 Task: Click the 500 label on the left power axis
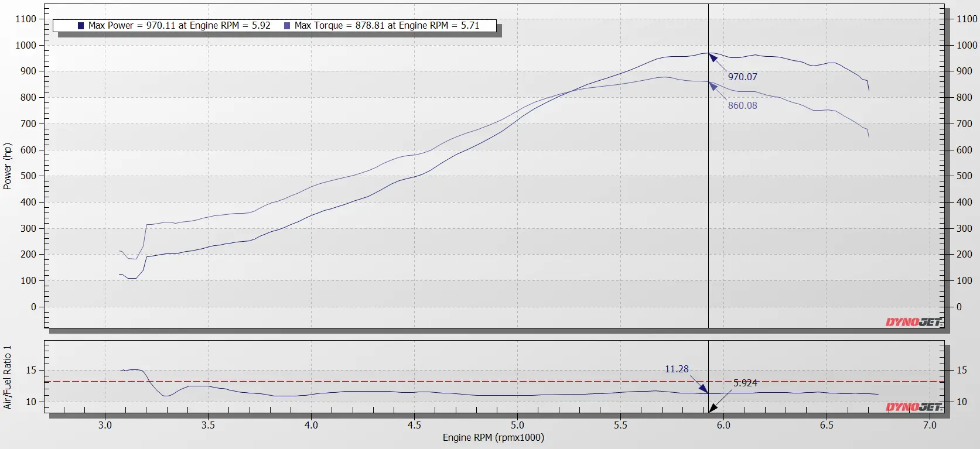click(x=28, y=176)
